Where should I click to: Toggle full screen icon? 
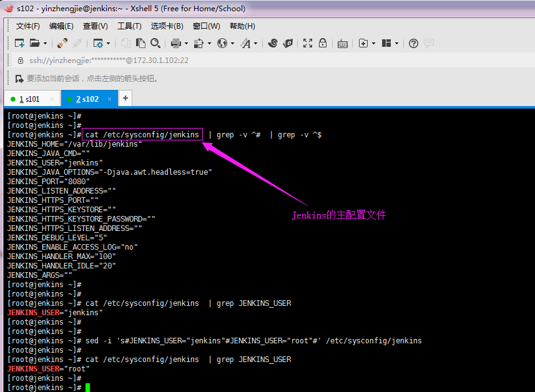point(308,43)
